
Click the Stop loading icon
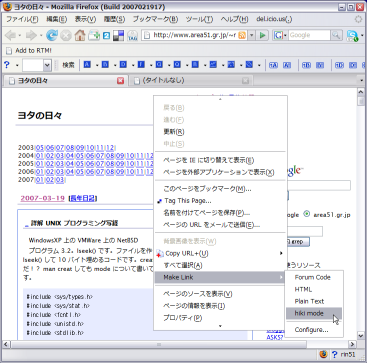point(66,35)
